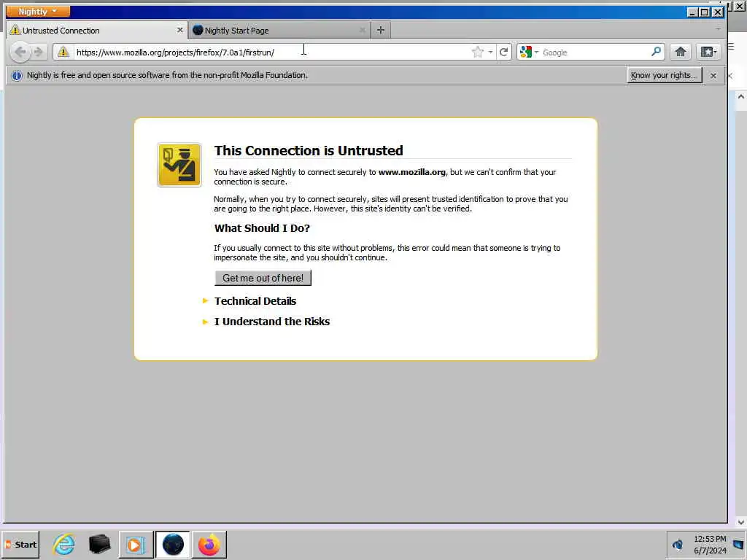
Task: Open the Windows Start menu
Action: pos(21,544)
